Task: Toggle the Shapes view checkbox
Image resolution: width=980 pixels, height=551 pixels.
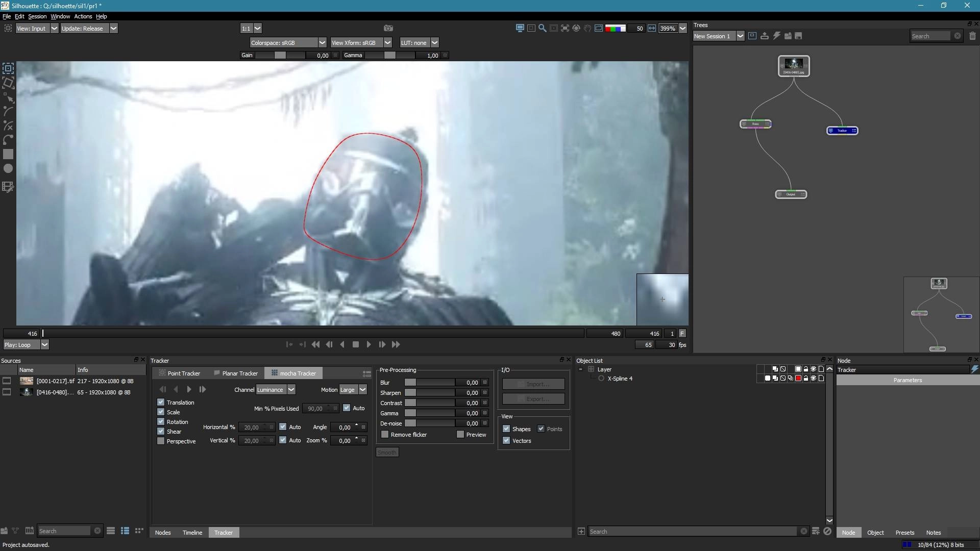Action: (506, 429)
